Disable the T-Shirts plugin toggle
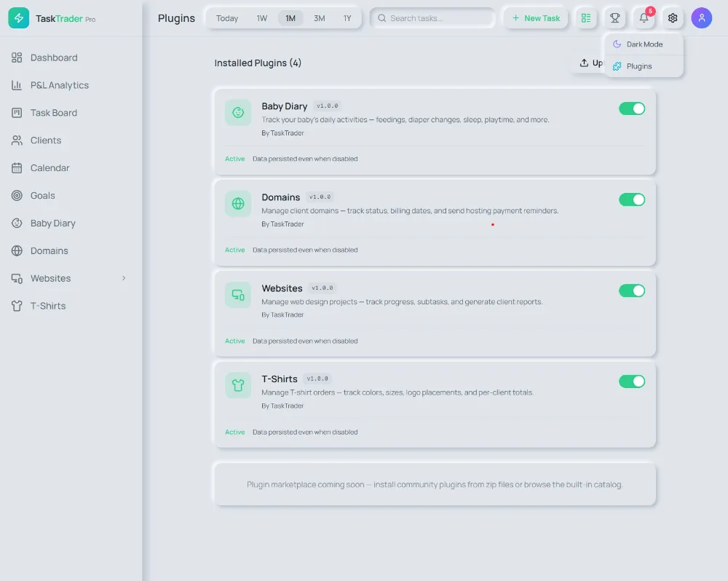Image resolution: width=728 pixels, height=581 pixels. tap(632, 382)
